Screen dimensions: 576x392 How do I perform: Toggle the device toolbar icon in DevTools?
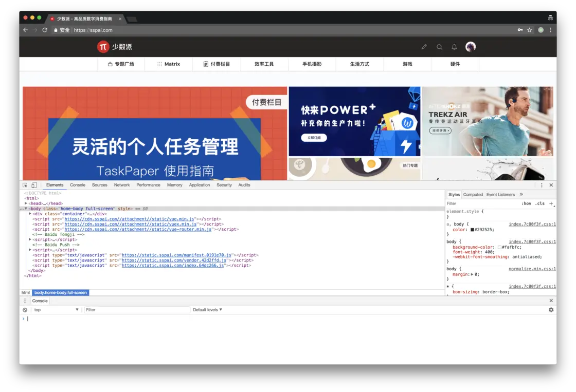pyautogui.click(x=34, y=185)
